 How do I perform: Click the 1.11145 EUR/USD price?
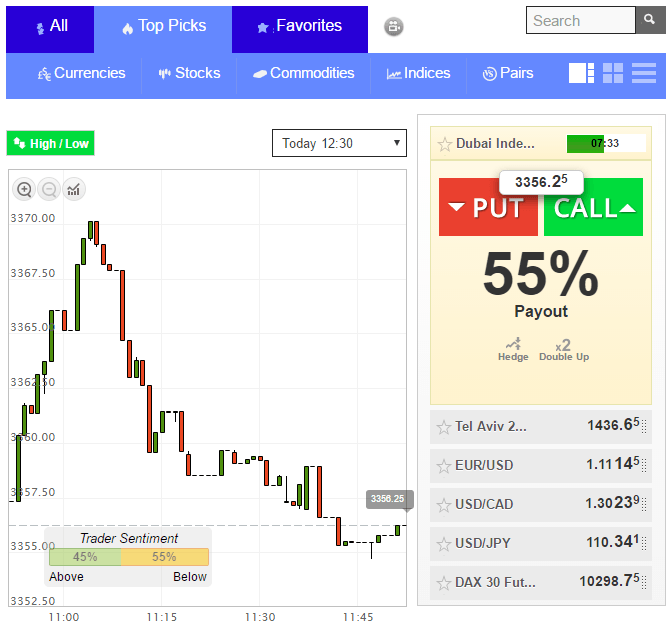coord(612,464)
